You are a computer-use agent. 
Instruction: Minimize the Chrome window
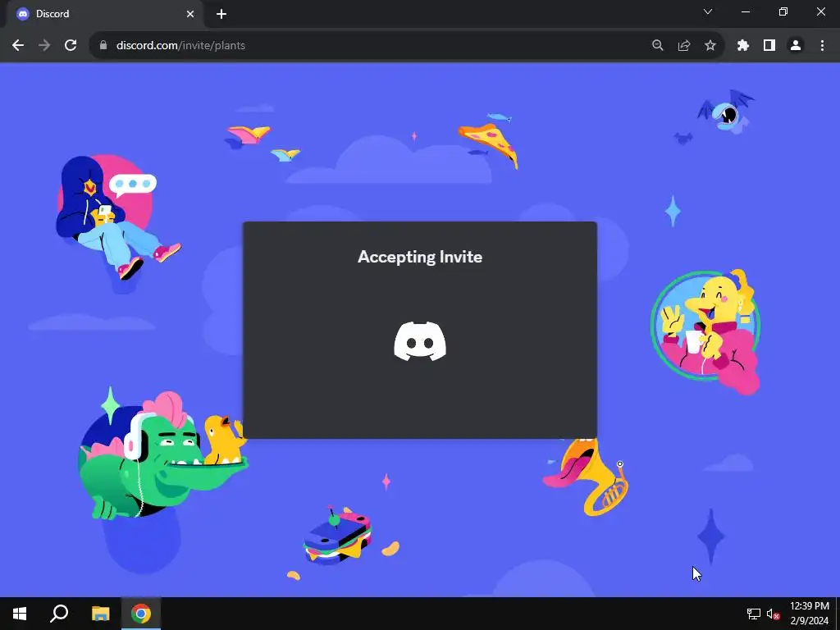click(x=746, y=11)
